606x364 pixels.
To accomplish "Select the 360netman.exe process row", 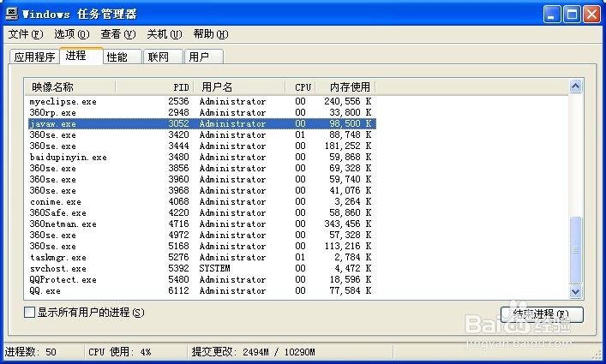I will pyautogui.click(x=201, y=224).
